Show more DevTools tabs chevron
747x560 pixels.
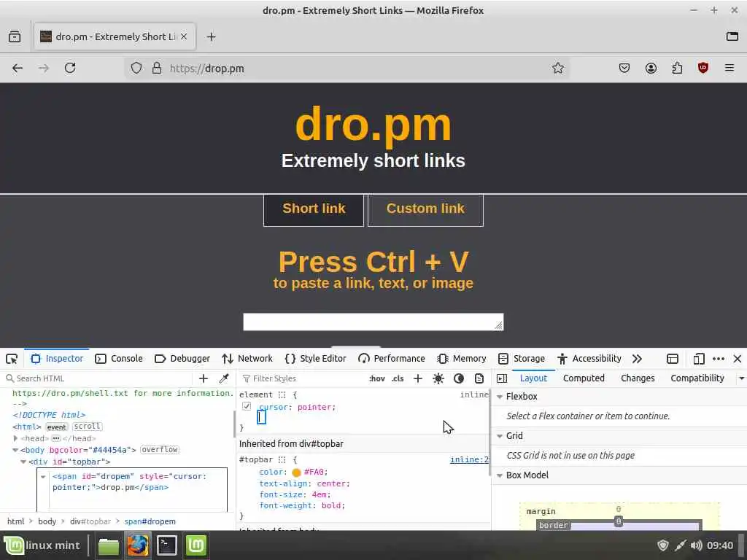637,359
